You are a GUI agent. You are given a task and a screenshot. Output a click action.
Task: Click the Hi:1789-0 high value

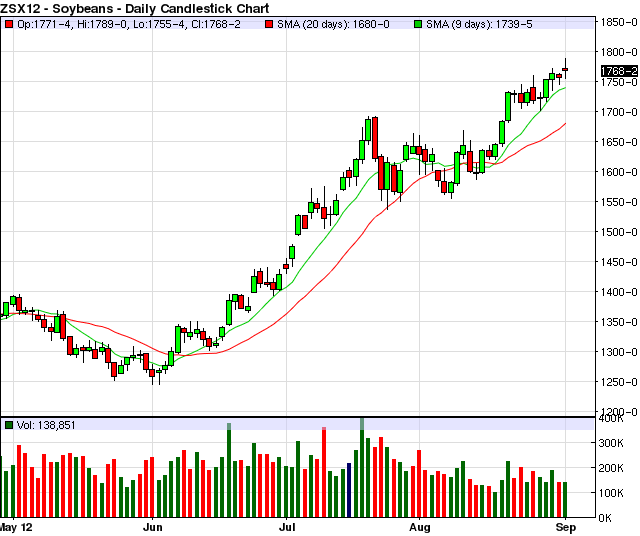click(x=102, y=24)
